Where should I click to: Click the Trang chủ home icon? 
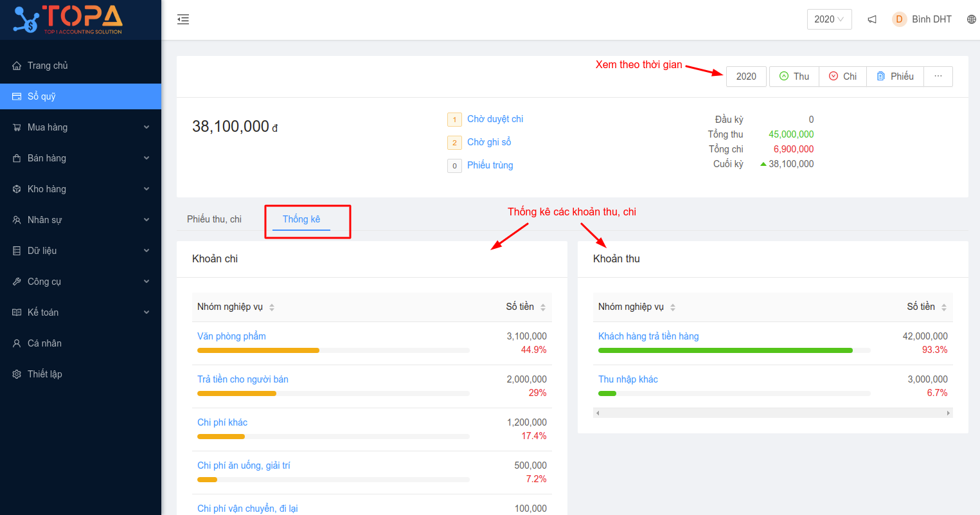coord(17,66)
